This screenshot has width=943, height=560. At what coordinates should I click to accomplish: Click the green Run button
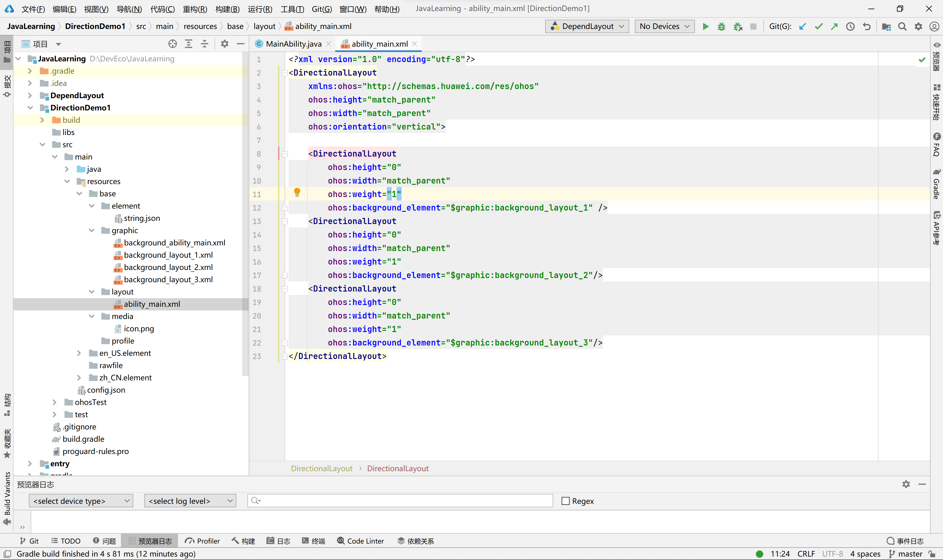705,27
